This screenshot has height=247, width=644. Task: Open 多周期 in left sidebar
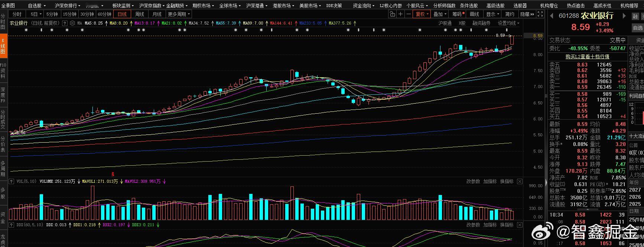(3, 169)
